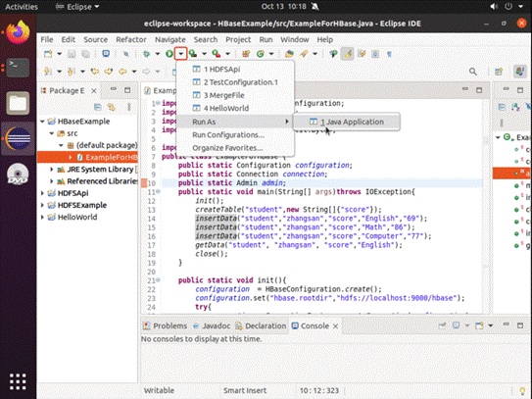Screen dimensions: 532x399
Task: Choose 4 HelloWorld run entry
Action: point(235,108)
